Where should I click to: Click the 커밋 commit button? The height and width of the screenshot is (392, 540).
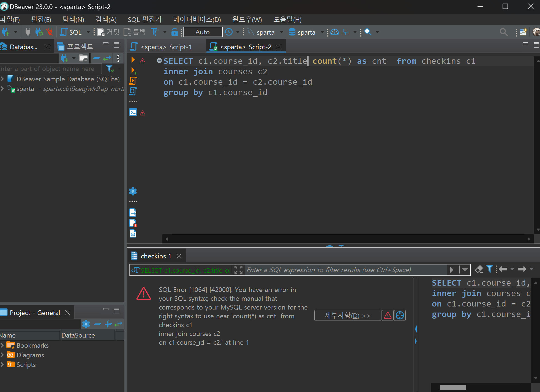108,32
